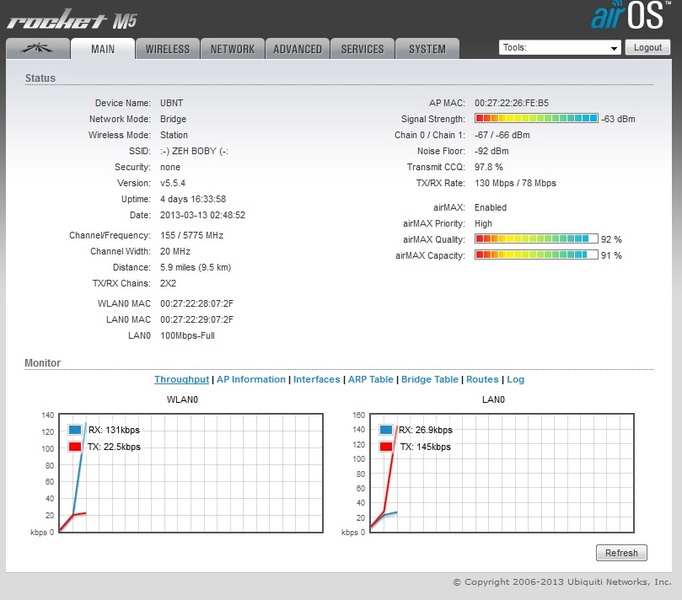The image size is (682, 600).
Task: Open the AP Information link
Action: pos(251,379)
